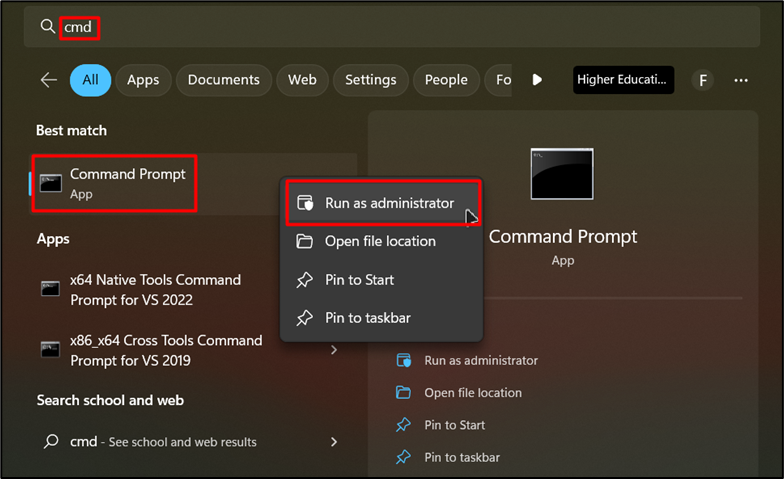Click the F user account avatar
The width and height of the screenshot is (784, 479).
(x=703, y=80)
